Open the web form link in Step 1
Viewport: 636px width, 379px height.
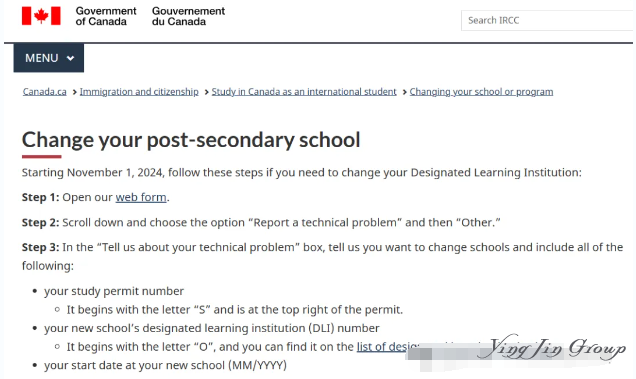tap(141, 197)
